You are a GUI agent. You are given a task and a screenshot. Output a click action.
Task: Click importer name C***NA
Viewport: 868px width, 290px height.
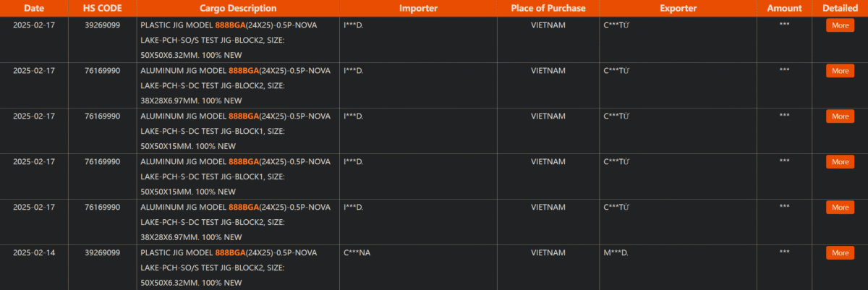click(357, 253)
